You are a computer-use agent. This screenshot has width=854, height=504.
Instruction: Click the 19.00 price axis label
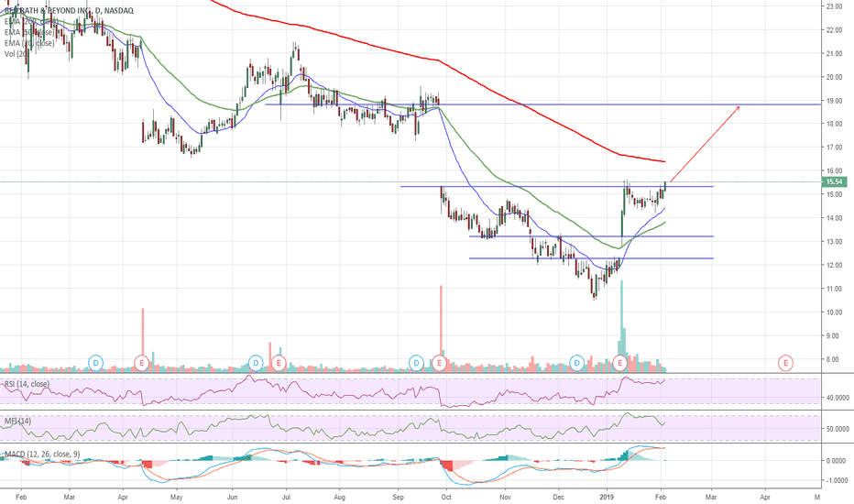click(x=834, y=101)
